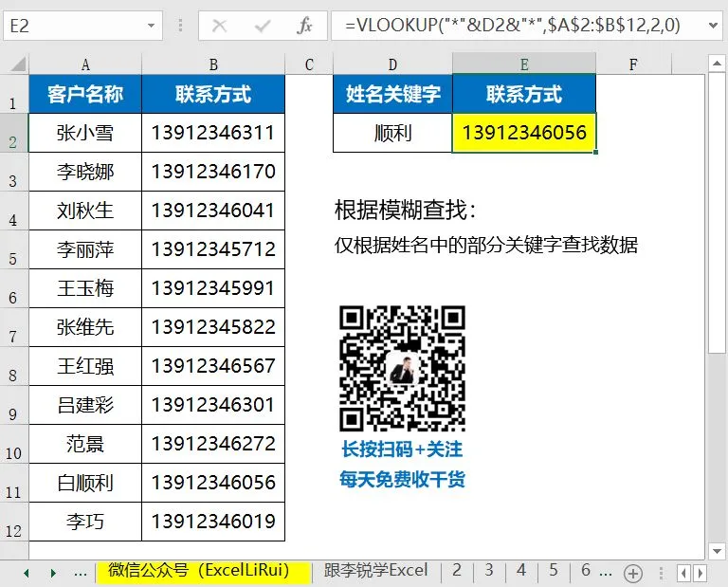Select cell 张小雪

pos(85,133)
